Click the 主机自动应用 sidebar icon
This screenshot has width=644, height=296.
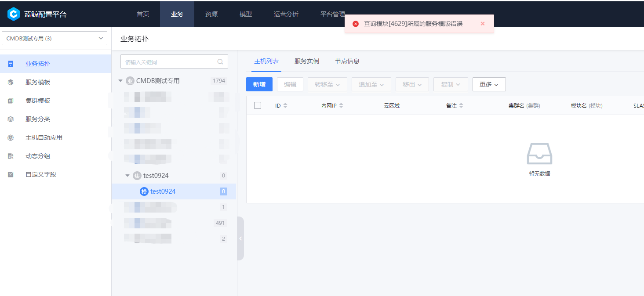(x=11, y=137)
